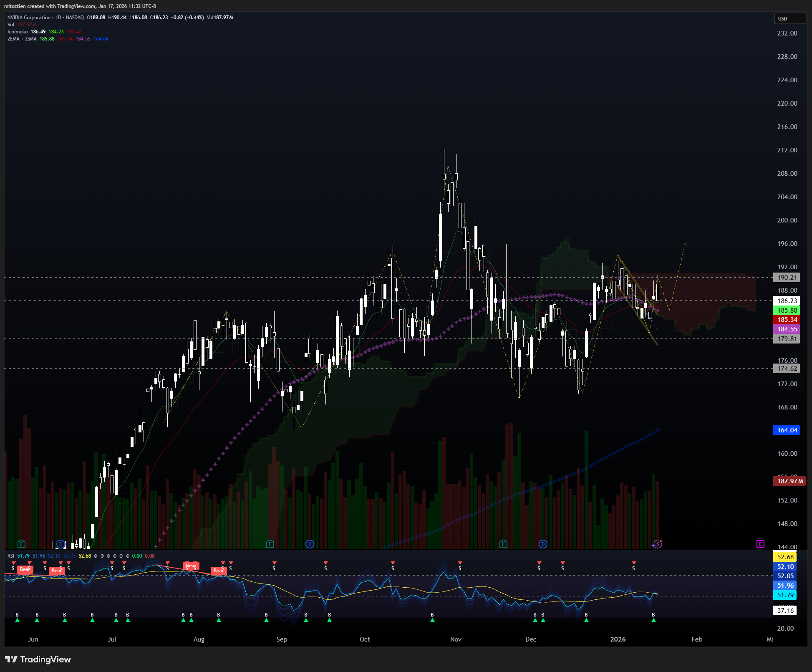Click the purple 184.55 price label
This screenshot has height=672, width=812.
(x=787, y=329)
